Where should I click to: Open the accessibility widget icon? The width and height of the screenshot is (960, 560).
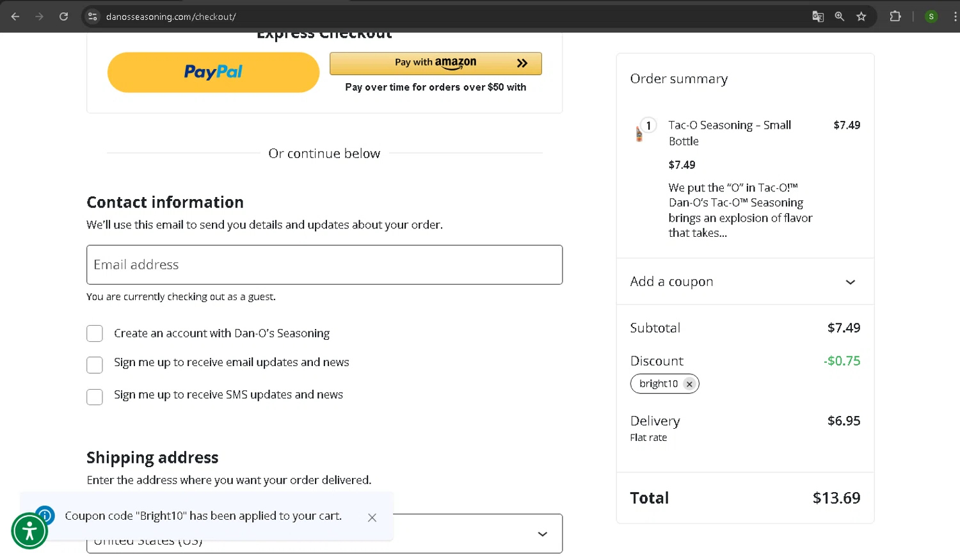(29, 531)
